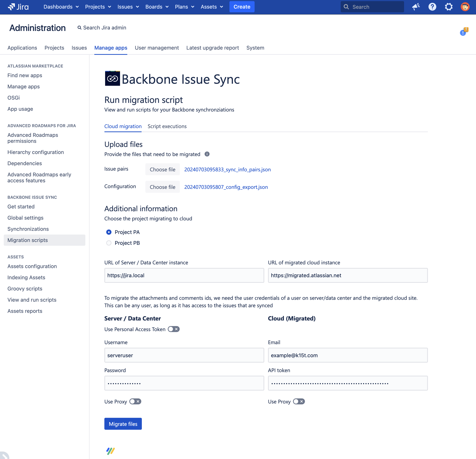Click the user profile avatar

[x=465, y=7]
